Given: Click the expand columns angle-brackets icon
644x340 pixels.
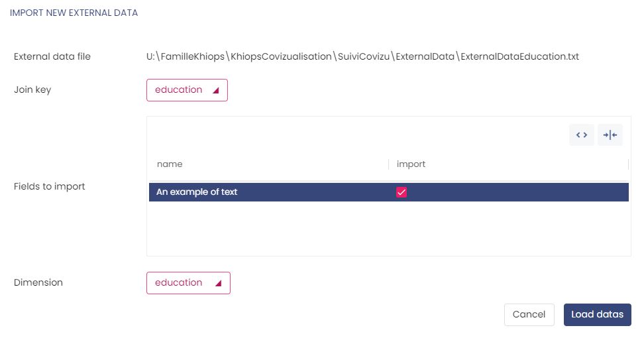Looking at the screenshot, I should (581, 135).
